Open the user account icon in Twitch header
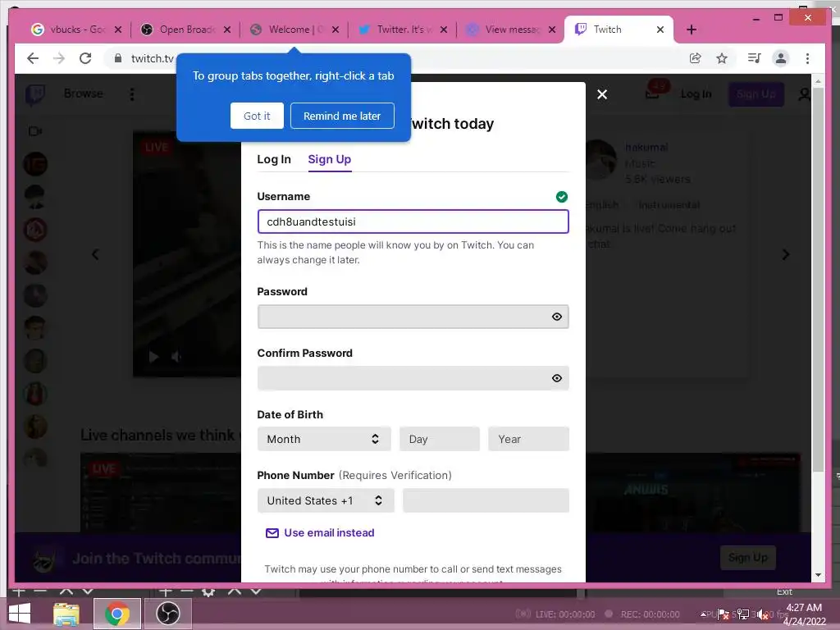This screenshot has height=630, width=840. [x=804, y=94]
